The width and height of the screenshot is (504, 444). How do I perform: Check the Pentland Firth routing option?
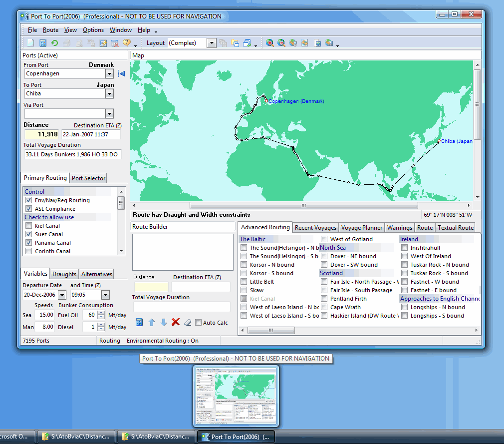(x=324, y=299)
